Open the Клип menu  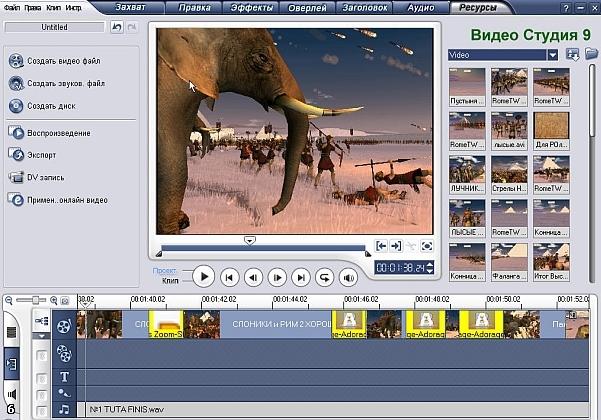pyautogui.click(x=54, y=7)
